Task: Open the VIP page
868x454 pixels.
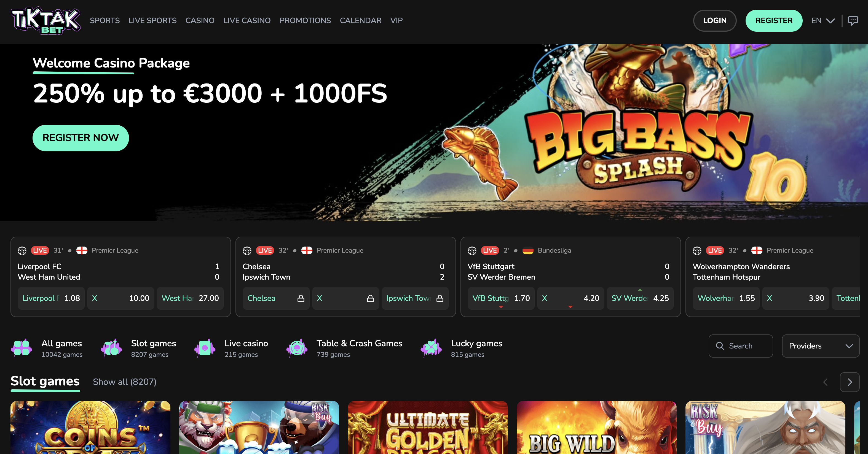Action: 397,21
